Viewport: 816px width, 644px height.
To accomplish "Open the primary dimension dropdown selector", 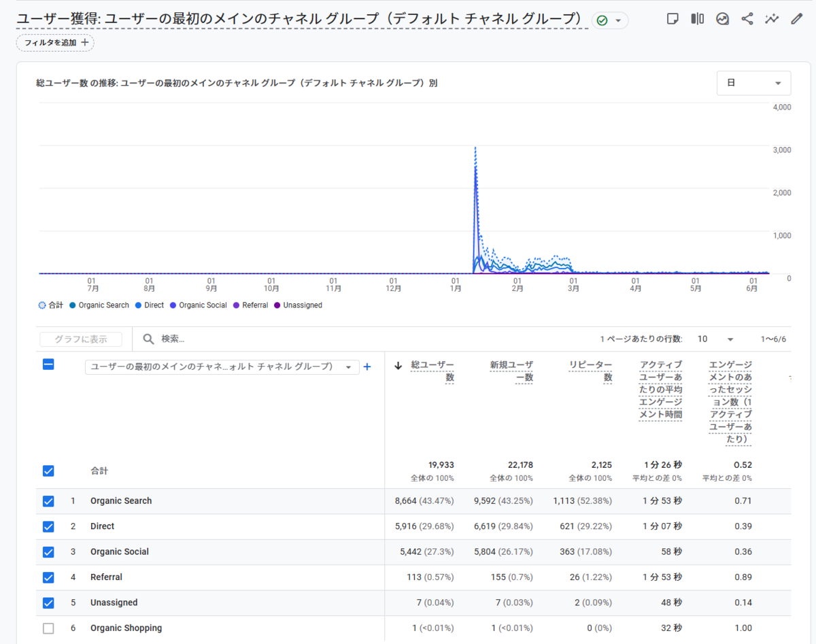I will 222,367.
